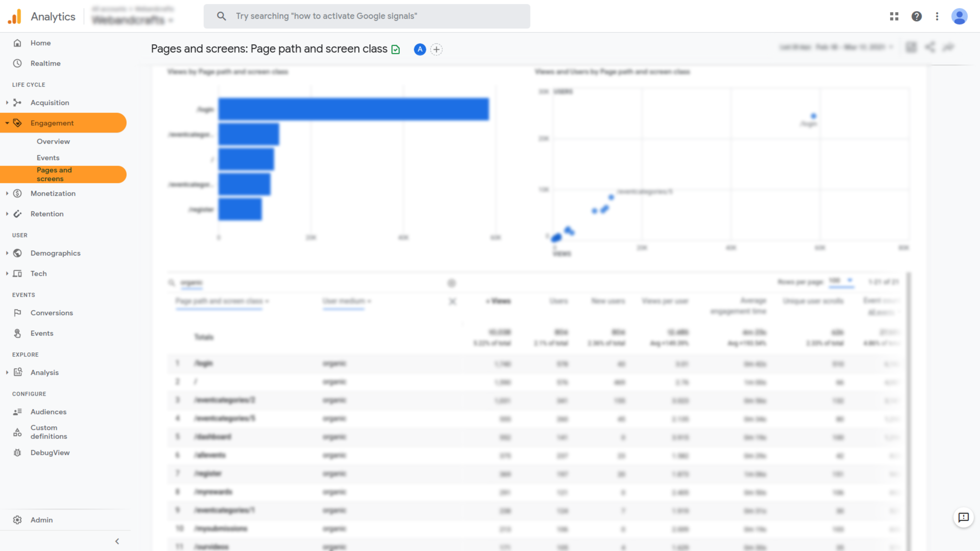Expand the Retention section arrow
The height and width of the screenshot is (551, 980).
pyautogui.click(x=7, y=214)
